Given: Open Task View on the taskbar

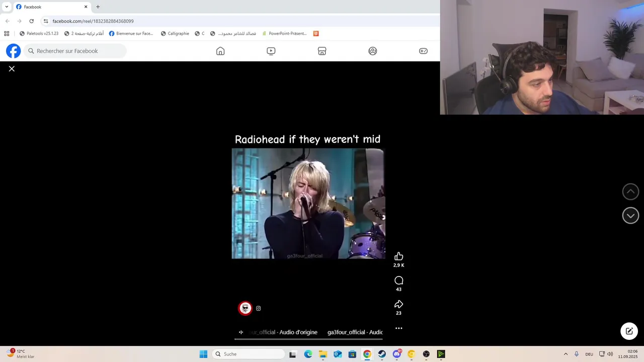Looking at the screenshot, I should (x=293, y=354).
